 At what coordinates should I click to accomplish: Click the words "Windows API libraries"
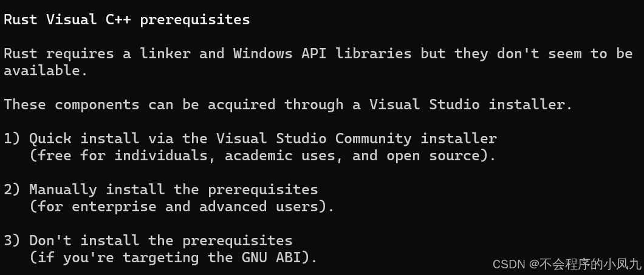click(323, 54)
